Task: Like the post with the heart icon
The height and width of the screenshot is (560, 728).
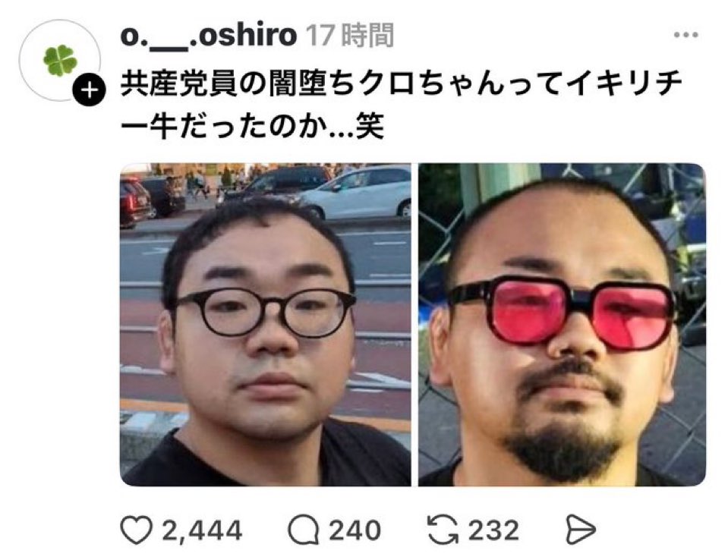Action: [x=136, y=530]
